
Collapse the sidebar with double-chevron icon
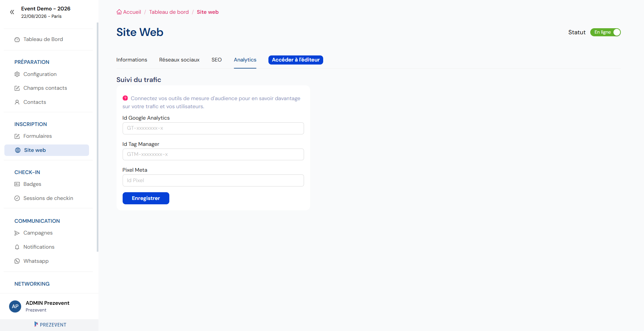[x=12, y=12]
